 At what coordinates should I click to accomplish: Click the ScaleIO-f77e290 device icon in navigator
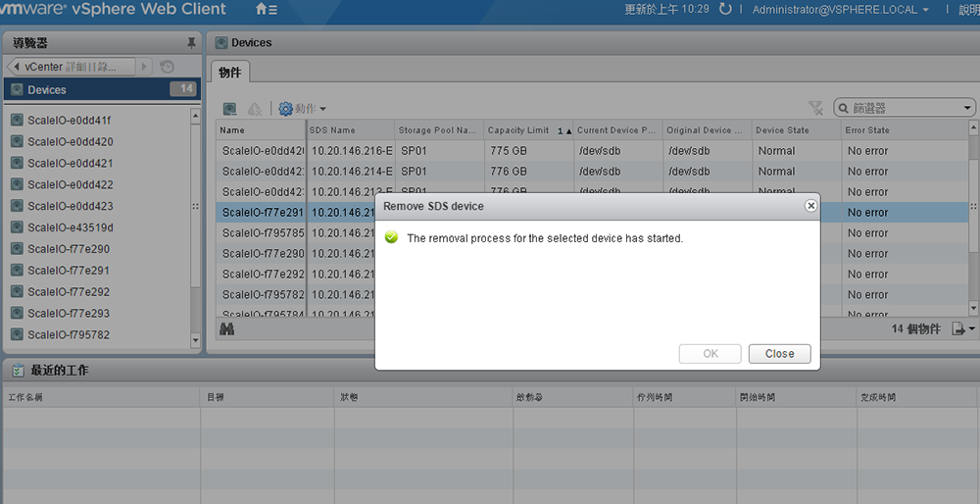(x=17, y=249)
